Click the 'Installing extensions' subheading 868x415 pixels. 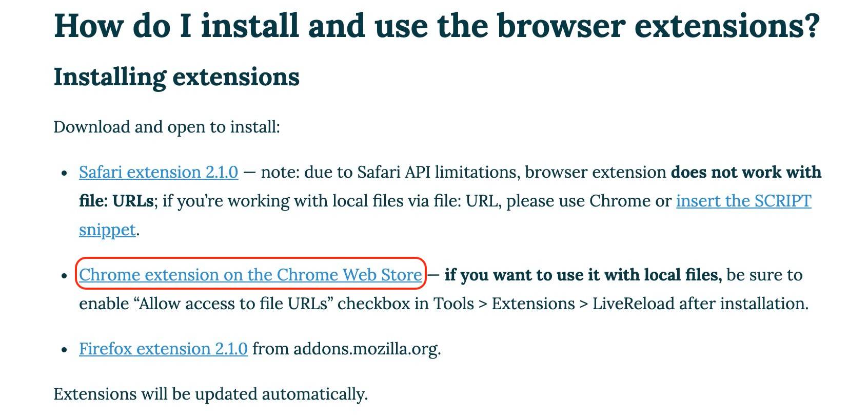(176, 78)
